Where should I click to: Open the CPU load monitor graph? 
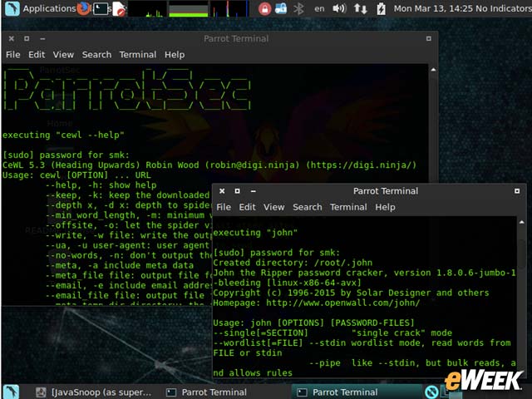[147, 8]
